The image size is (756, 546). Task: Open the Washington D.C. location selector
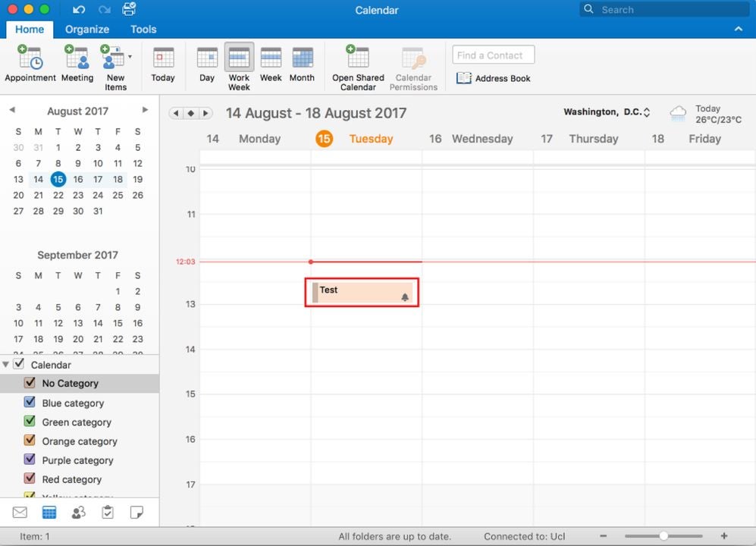pos(646,111)
